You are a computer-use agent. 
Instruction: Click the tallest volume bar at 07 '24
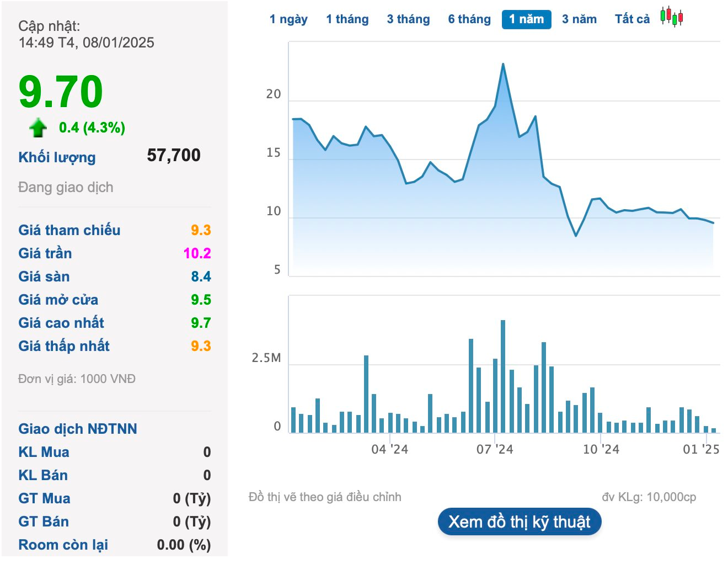point(503,375)
